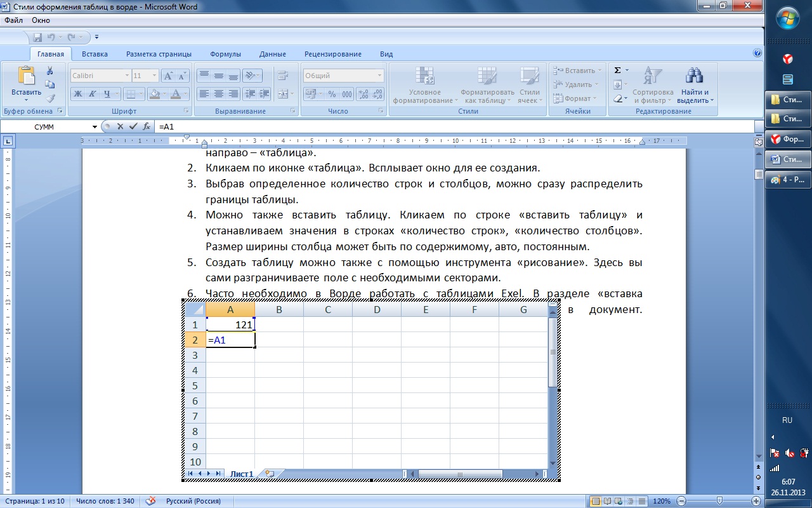Image resolution: width=812 pixels, height=508 pixels.
Task: Toggle bottom vertical alignment
Action: point(233,76)
